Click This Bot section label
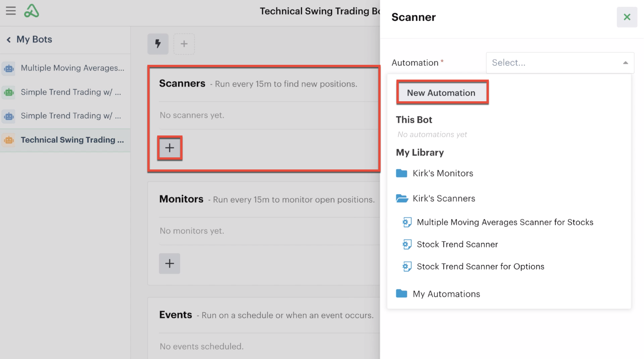The width and height of the screenshot is (644, 359). [x=414, y=120]
